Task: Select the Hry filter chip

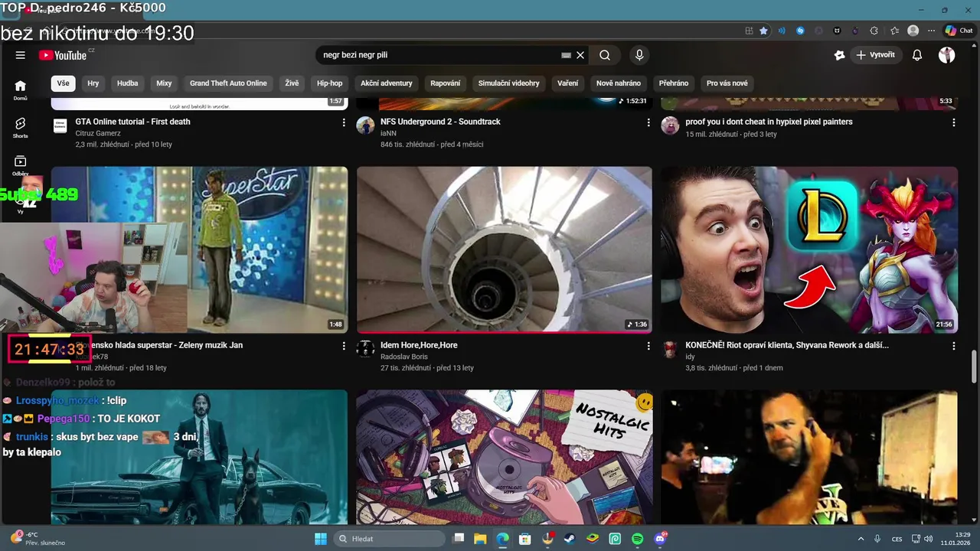Action: point(93,83)
